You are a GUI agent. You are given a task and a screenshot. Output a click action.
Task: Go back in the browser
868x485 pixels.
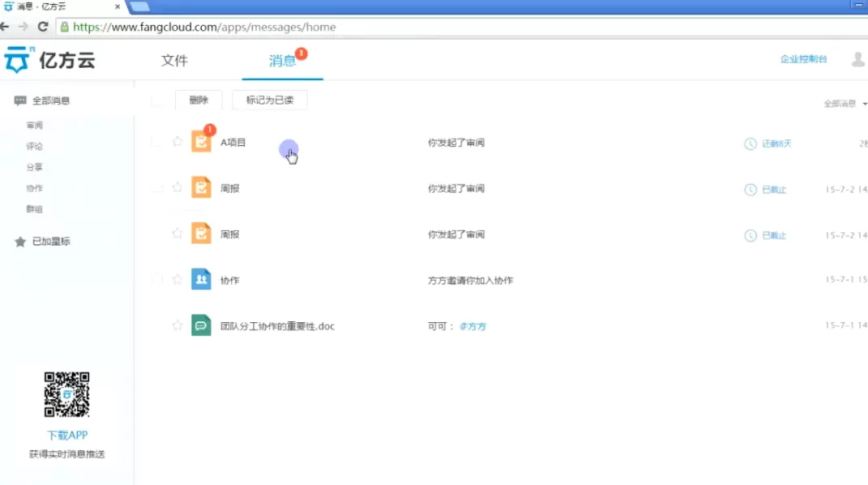click(5, 27)
